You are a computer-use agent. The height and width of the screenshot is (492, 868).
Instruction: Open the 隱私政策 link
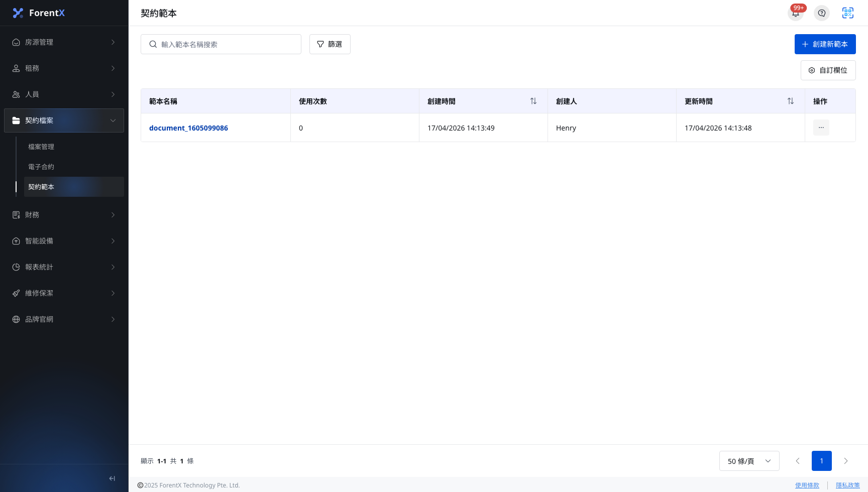pos(848,485)
